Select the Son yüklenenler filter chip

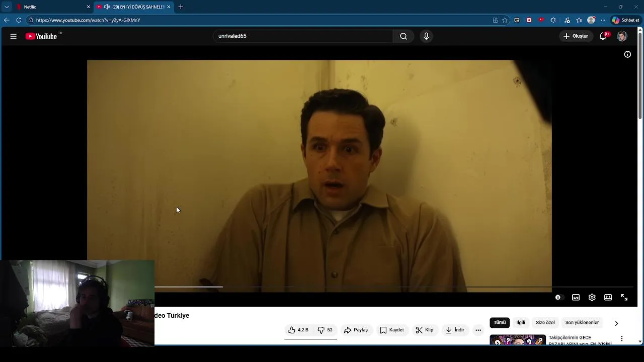click(x=582, y=323)
